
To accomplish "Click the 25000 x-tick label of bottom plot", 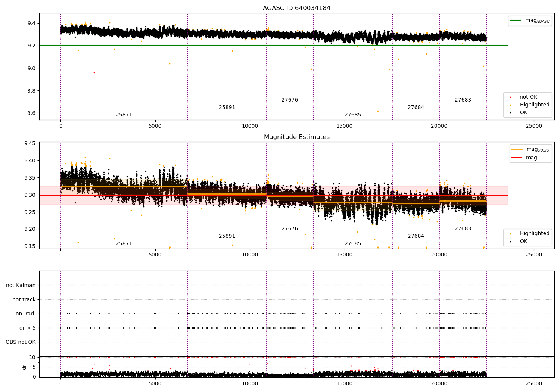I will pos(534,383).
